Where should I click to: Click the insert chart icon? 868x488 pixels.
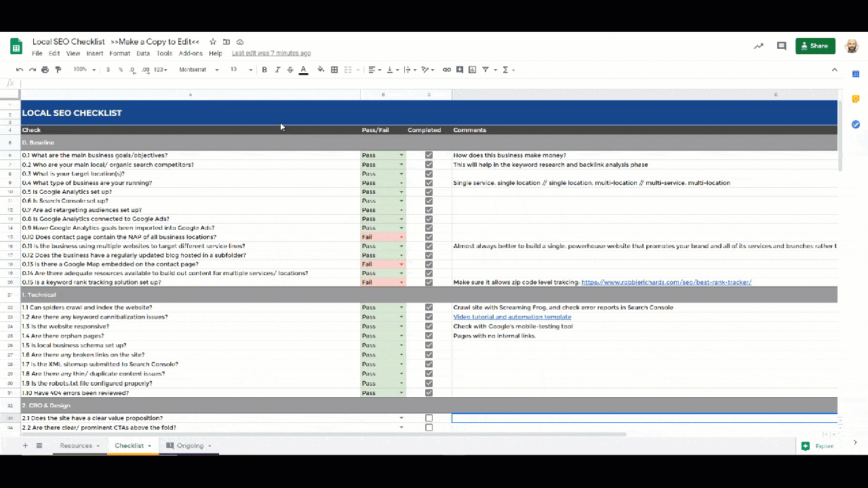click(x=473, y=70)
